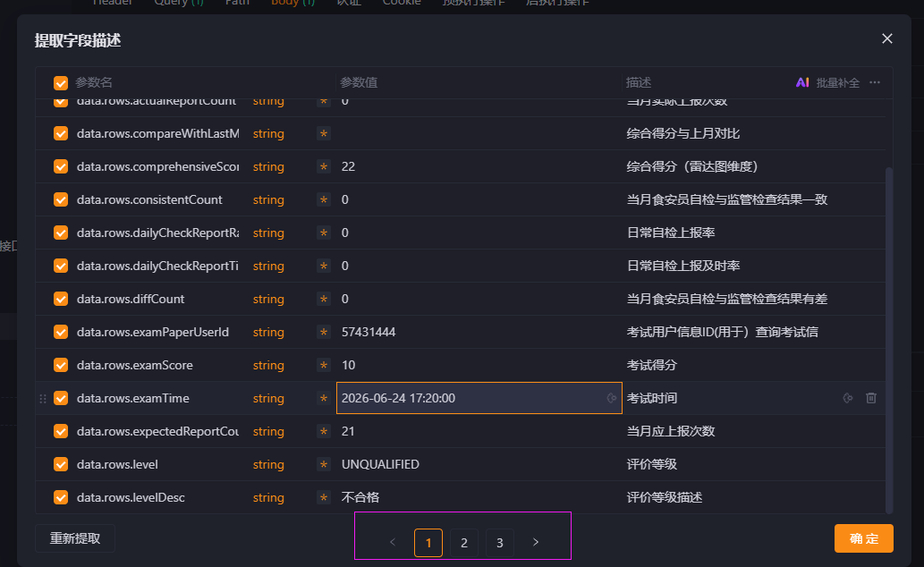The image size is (924, 567).
Task: Toggle required asterisk for data.rows.comprehensiveScor
Action: point(324,167)
